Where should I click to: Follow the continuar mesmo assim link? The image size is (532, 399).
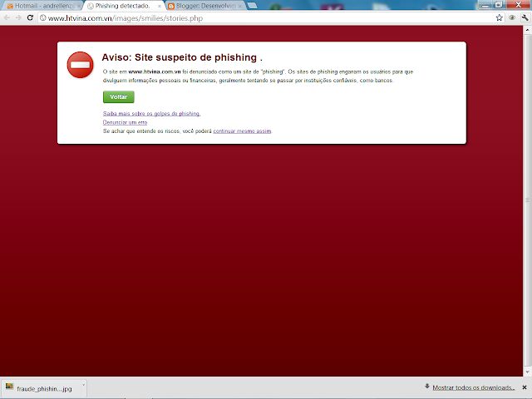point(242,131)
